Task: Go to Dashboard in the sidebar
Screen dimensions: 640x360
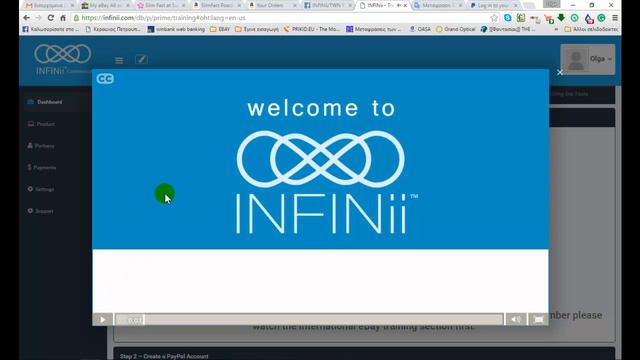Action: pyautogui.click(x=50, y=102)
